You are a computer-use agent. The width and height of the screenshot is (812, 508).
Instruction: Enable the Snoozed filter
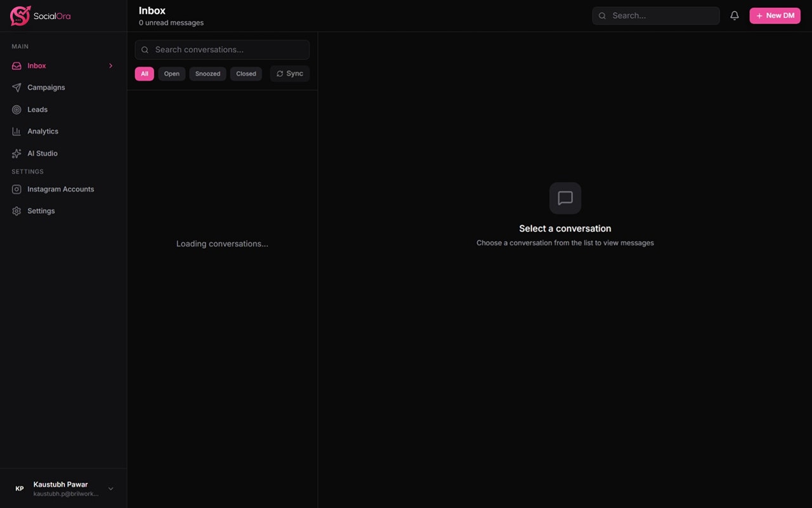(207, 74)
